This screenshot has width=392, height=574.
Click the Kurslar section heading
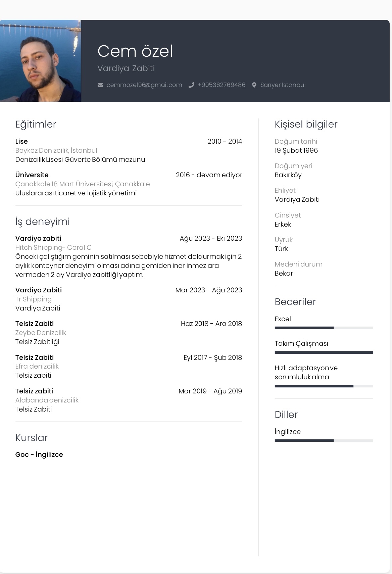click(31, 438)
